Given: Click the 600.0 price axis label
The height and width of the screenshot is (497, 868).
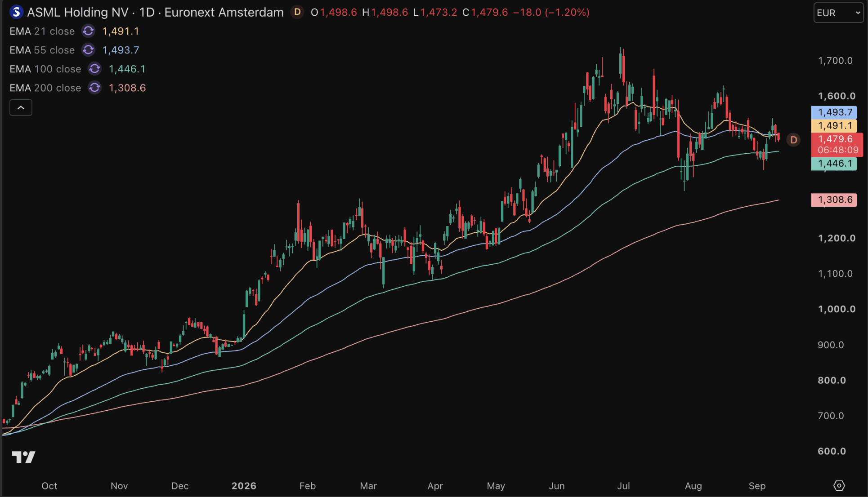Looking at the screenshot, I should 832,451.
